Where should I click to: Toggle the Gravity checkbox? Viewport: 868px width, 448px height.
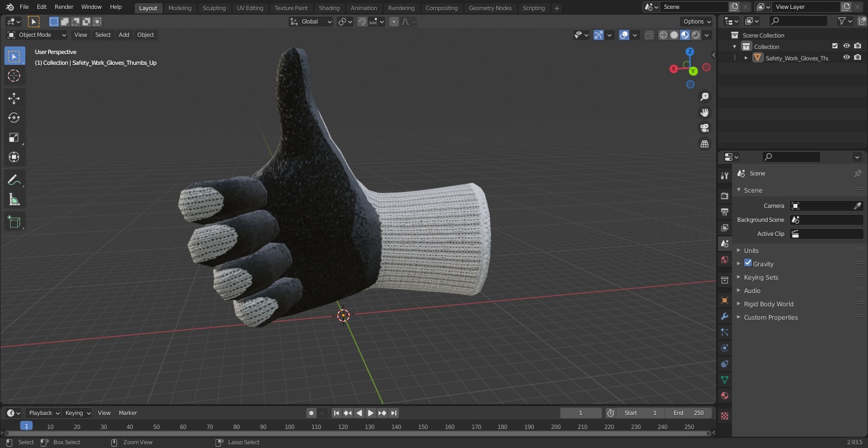(x=748, y=263)
